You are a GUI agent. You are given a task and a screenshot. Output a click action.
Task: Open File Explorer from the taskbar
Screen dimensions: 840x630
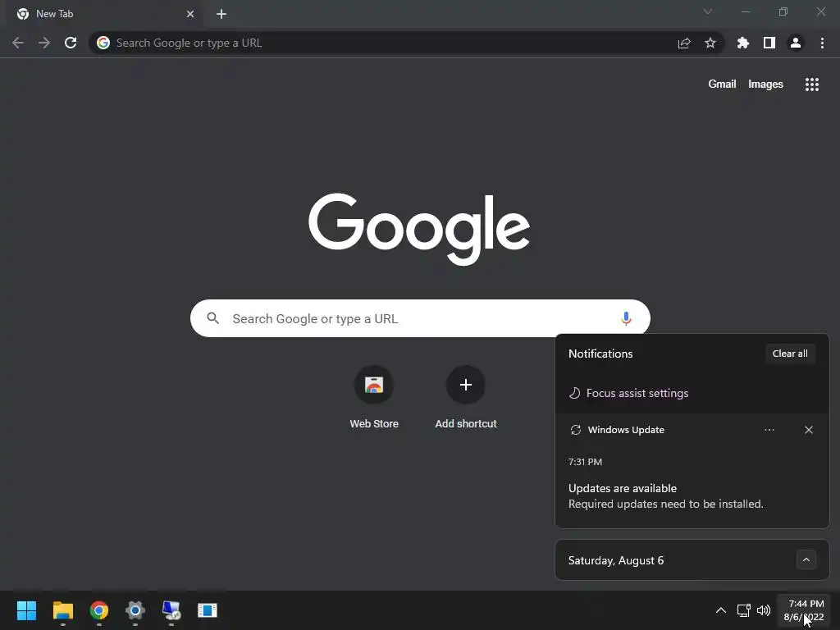pos(62,610)
